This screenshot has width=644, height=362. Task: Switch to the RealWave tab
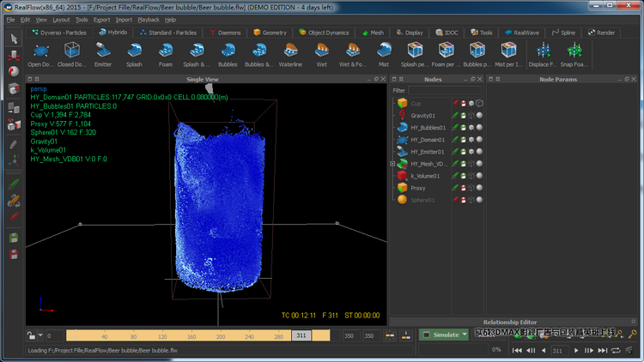point(522,33)
